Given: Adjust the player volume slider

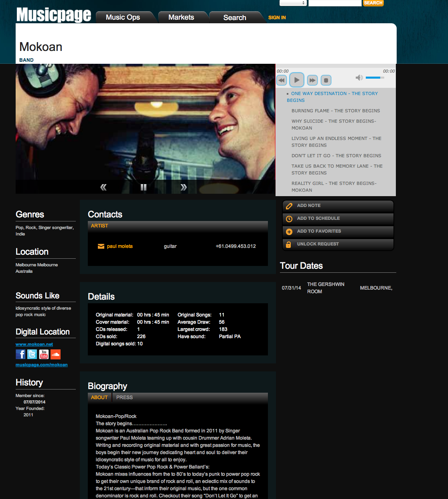Looking at the screenshot, I should 375,77.
